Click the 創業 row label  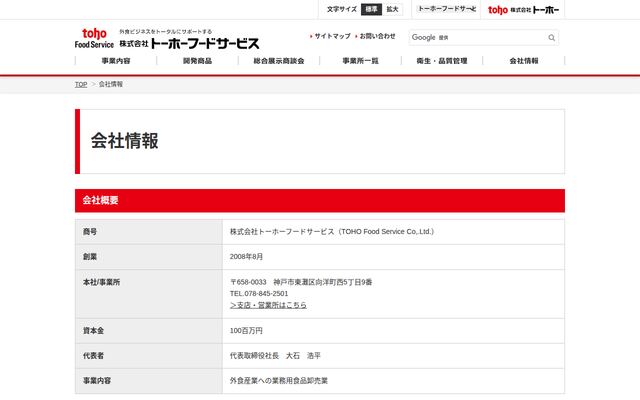pyautogui.click(x=90, y=257)
